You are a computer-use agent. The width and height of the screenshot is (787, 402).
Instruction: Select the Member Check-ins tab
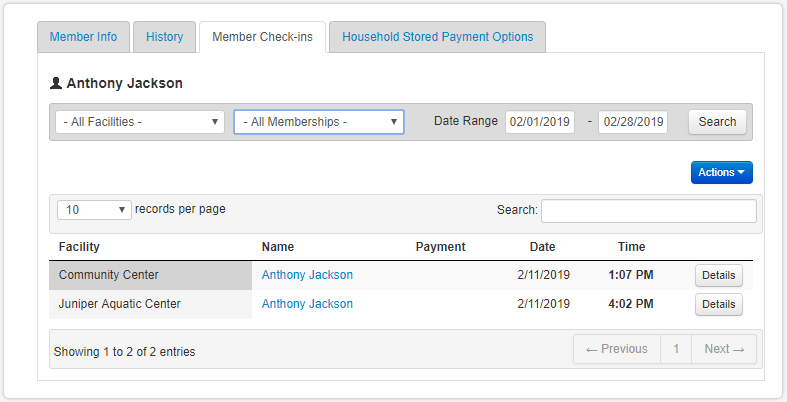(x=261, y=37)
